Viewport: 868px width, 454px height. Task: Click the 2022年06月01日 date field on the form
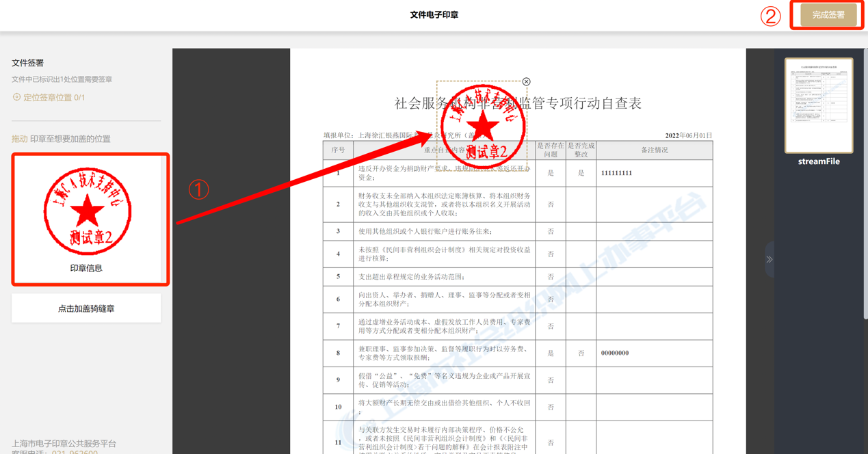coord(688,135)
